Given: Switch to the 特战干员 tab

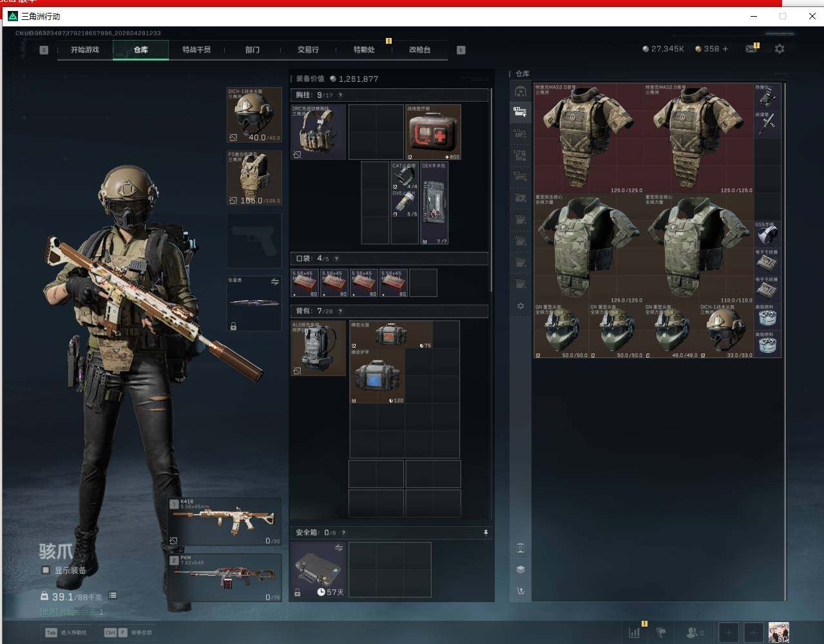Looking at the screenshot, I should tap(196, 50).
